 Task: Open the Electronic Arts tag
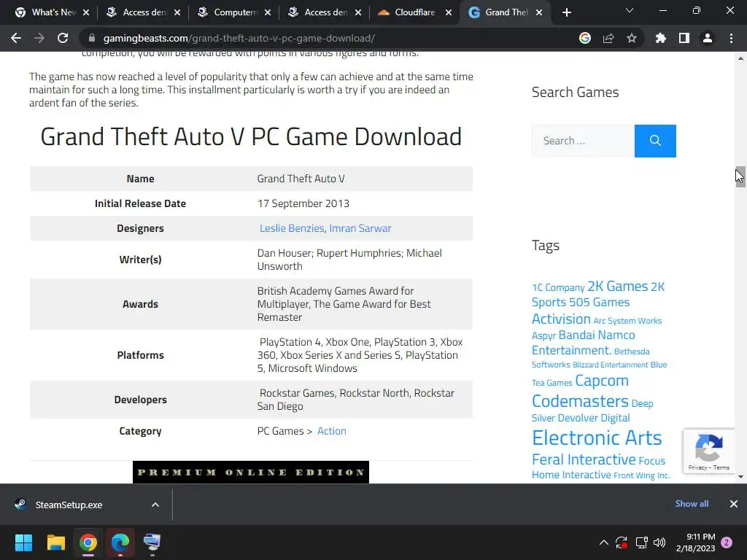pos(597,437)
